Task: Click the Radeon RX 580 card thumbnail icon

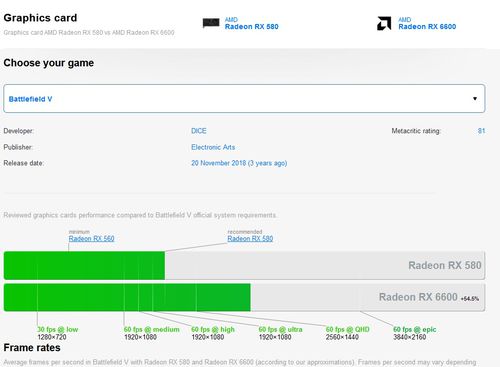Action: click(211, 23)
